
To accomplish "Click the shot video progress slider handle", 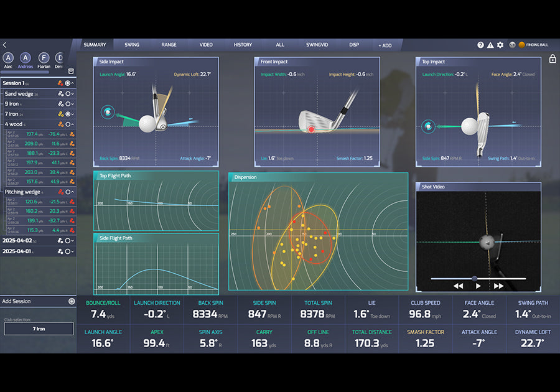I will [474, 279].
